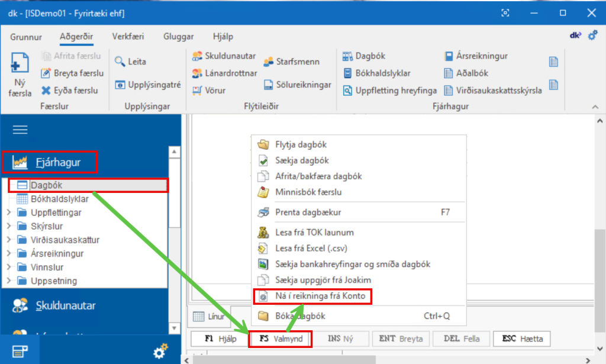Expand the Virðisaukaskattur tree node
The height and width of the screenshot is (364, 606).
8,240
